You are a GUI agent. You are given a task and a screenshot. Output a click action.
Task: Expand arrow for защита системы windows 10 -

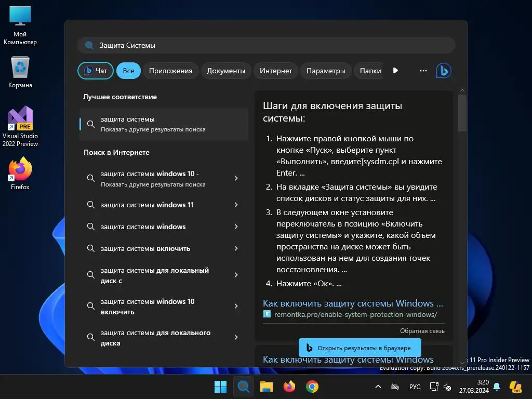236,178
